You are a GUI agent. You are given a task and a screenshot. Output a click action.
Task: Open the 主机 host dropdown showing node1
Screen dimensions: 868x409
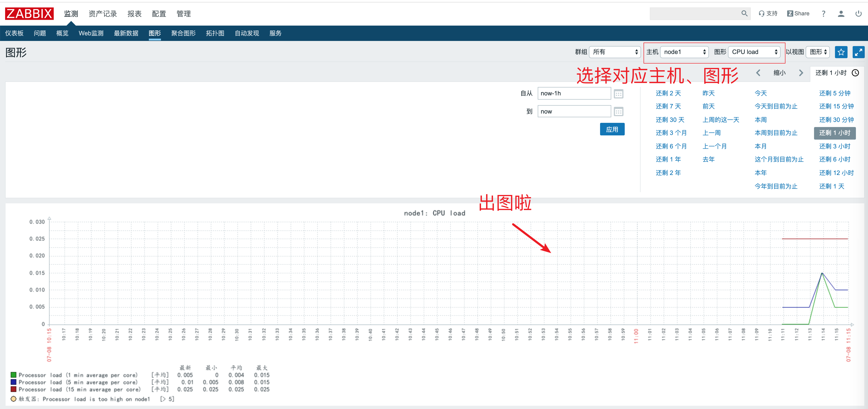coord(684,52)
